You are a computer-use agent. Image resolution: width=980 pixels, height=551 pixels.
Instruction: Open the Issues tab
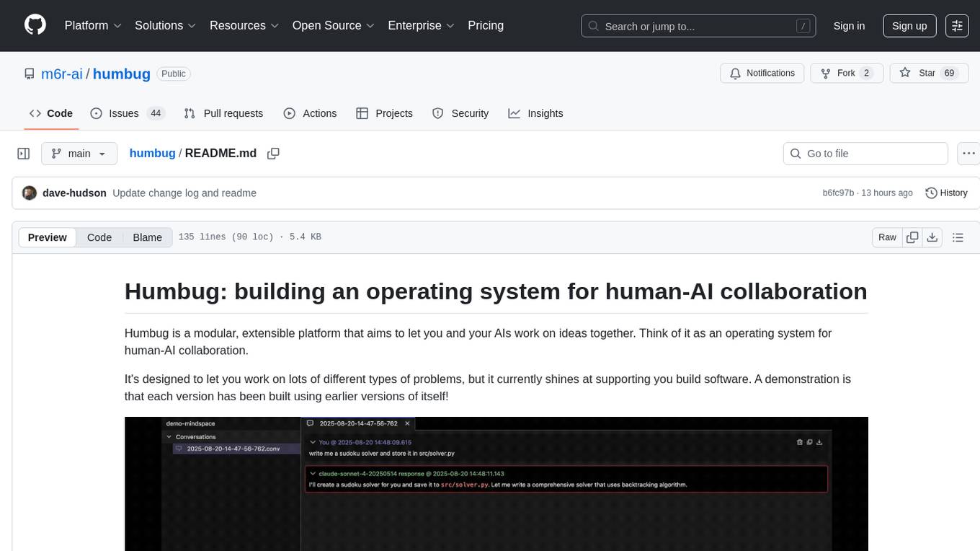pyautogui.click(x=128, y=113)
